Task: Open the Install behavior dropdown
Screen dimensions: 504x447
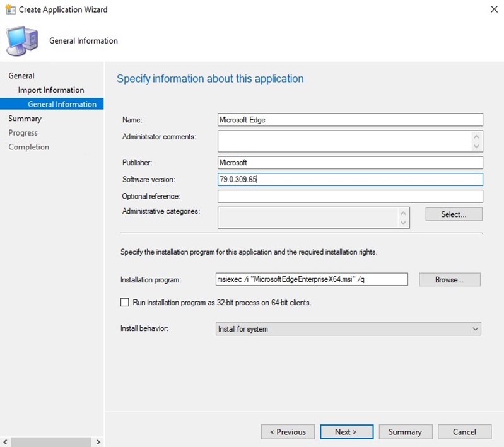Action: point(348,328)
